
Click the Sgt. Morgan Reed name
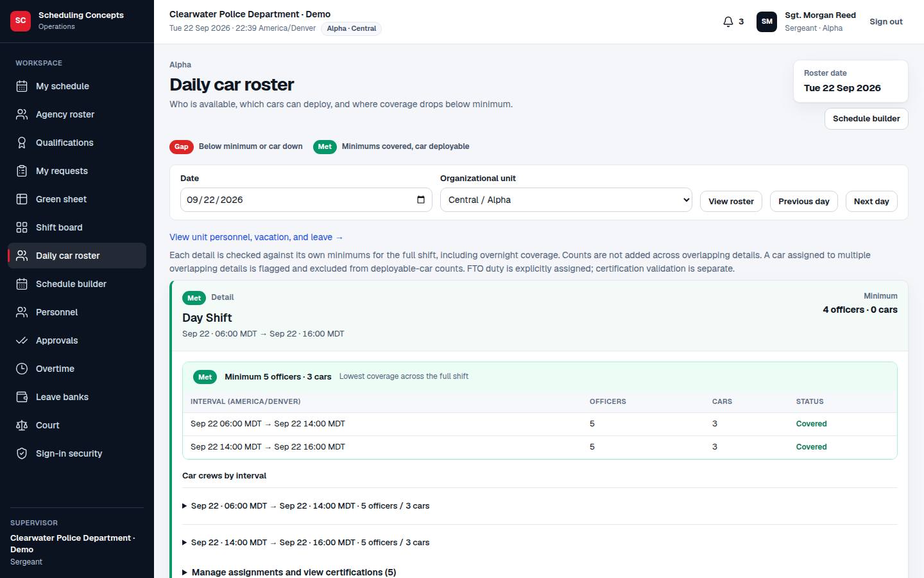[x=820, y=15]
